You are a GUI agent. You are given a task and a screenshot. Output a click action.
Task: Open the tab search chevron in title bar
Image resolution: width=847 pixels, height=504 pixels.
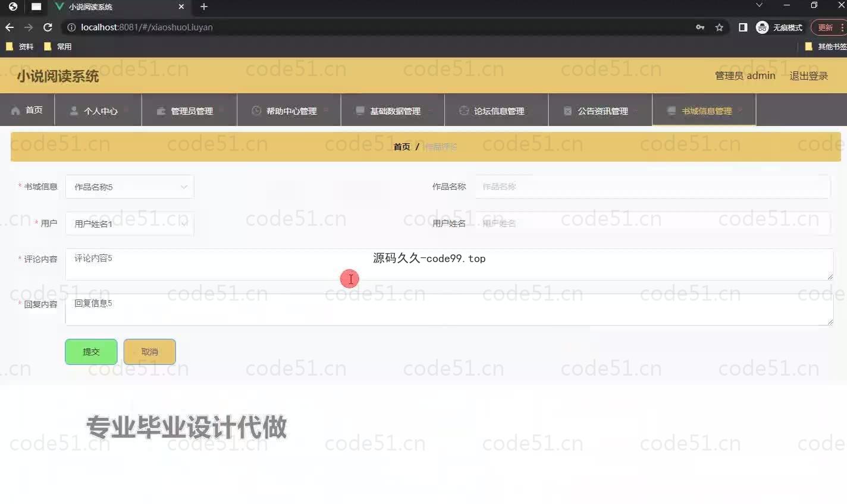click(x=759, y=5)
